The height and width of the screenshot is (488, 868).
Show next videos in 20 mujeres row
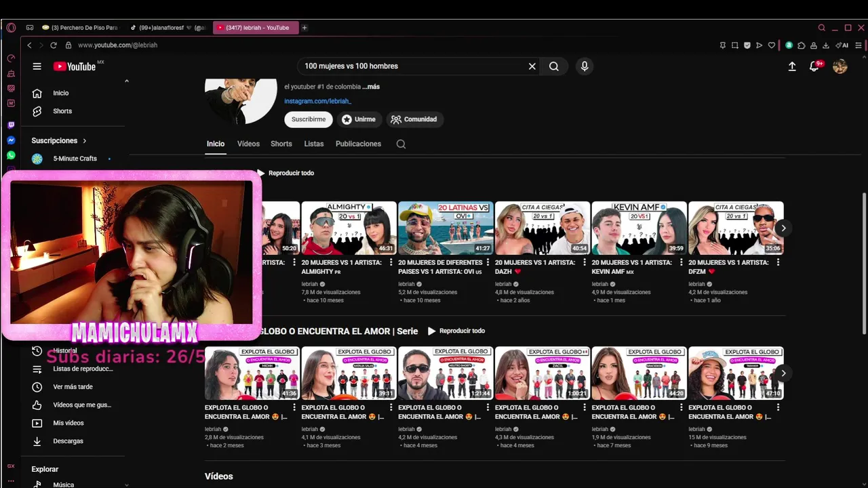point(783,228)
